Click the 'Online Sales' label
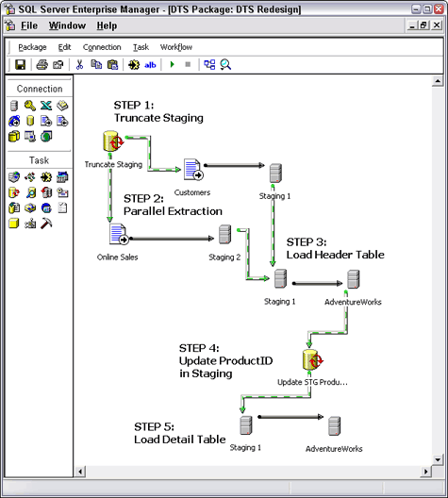Image resolution: width=448 pixels, height=498 pixels. click(118, 257)
